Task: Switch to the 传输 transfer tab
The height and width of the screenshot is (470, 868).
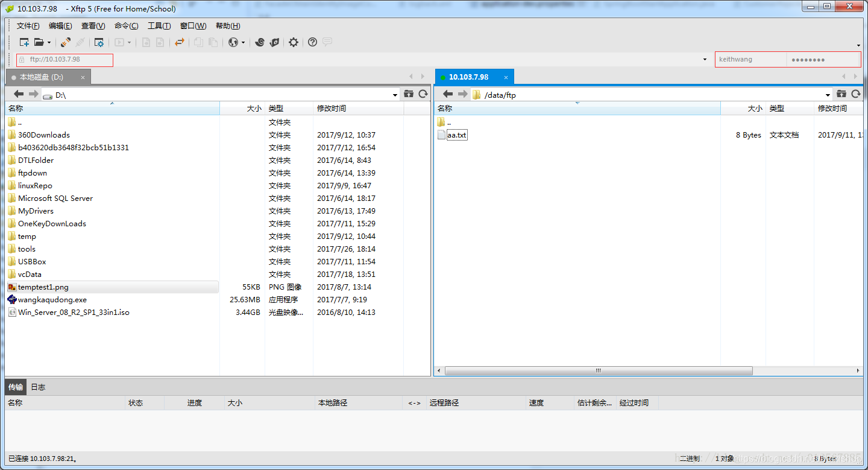Action: coord(16,387)
